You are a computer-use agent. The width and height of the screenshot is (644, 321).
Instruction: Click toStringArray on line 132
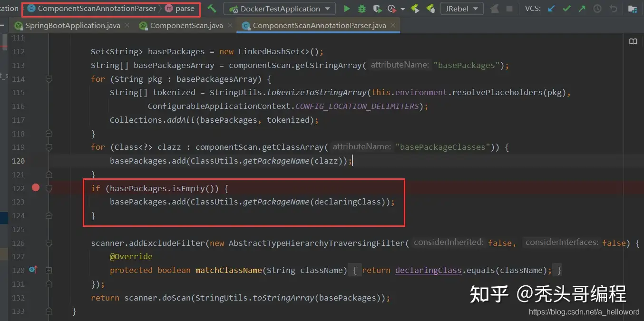(x=283, y=298)
